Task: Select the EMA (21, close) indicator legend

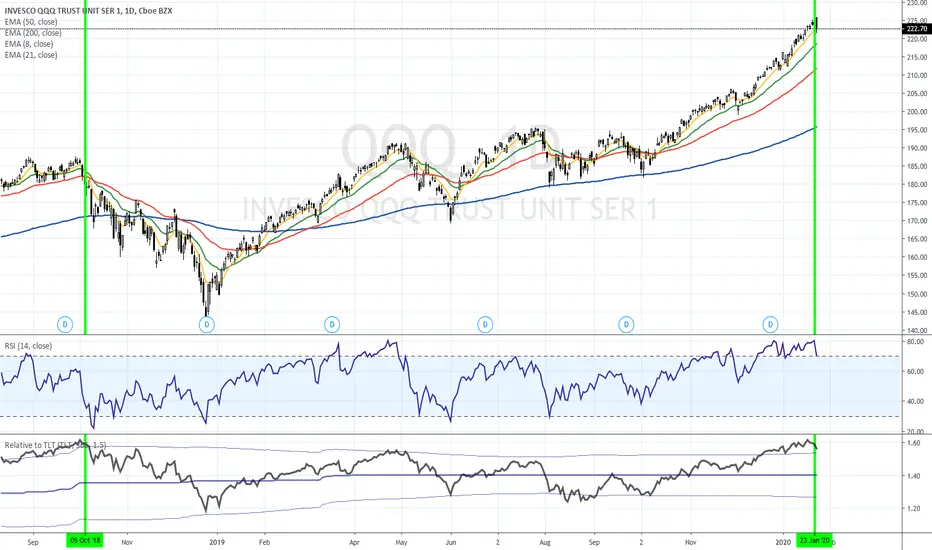Action: coord(31,55)
